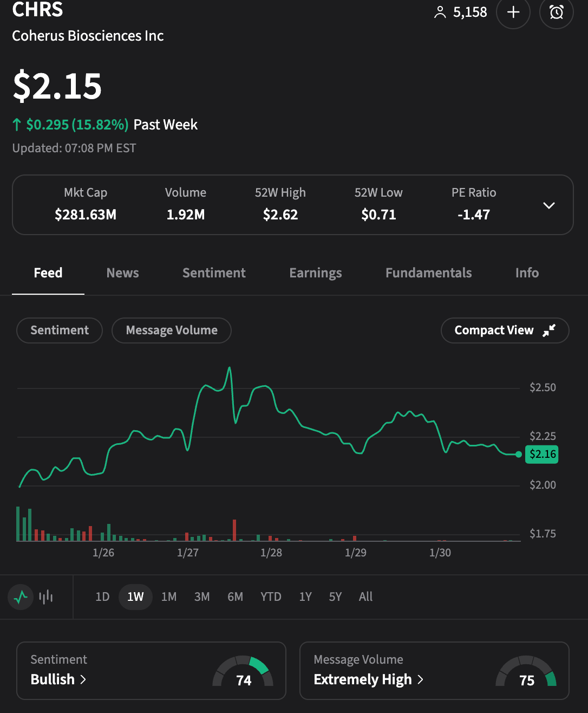This screenshot has height=713, width=588.
Task: Open the price alert clock icon
Action: click(556, 12)
